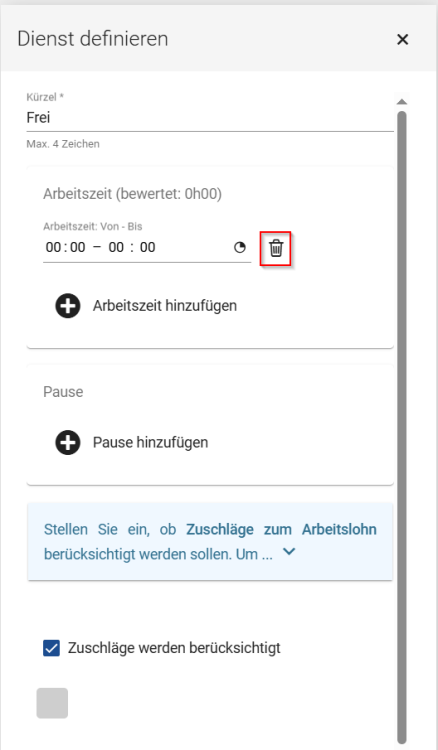
Task: Toggle Zuschläge werden berücksichtigt checkbox
Action: pyautogui.click(x=52, y=648)
